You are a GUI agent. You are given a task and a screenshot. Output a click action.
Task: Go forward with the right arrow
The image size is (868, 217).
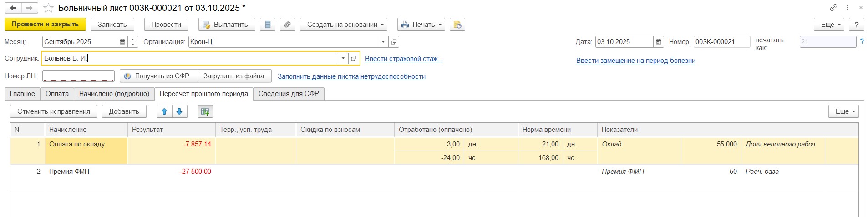pyautogui.click(x=30, y=8)
